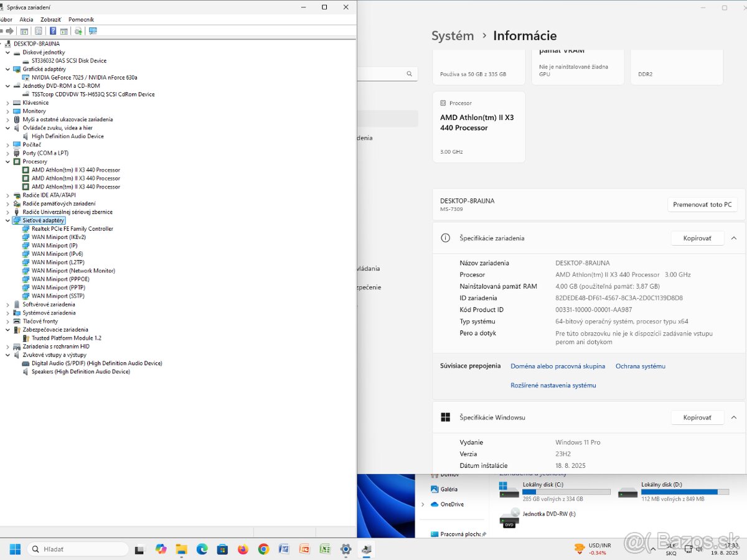The height and width of the screenshot is (560, 747).
Task: Select 'WAN Miniport (PPTP)' in the device tree
Action: point(58,287)
